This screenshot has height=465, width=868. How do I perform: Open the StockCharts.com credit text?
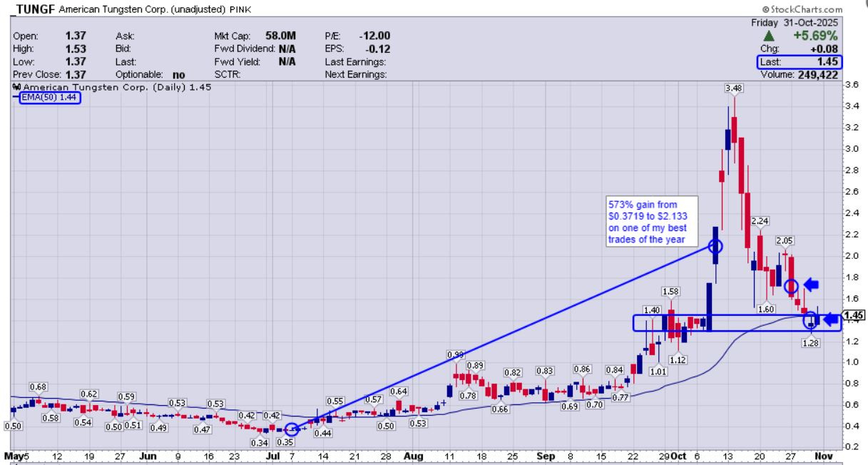point(802,9)
